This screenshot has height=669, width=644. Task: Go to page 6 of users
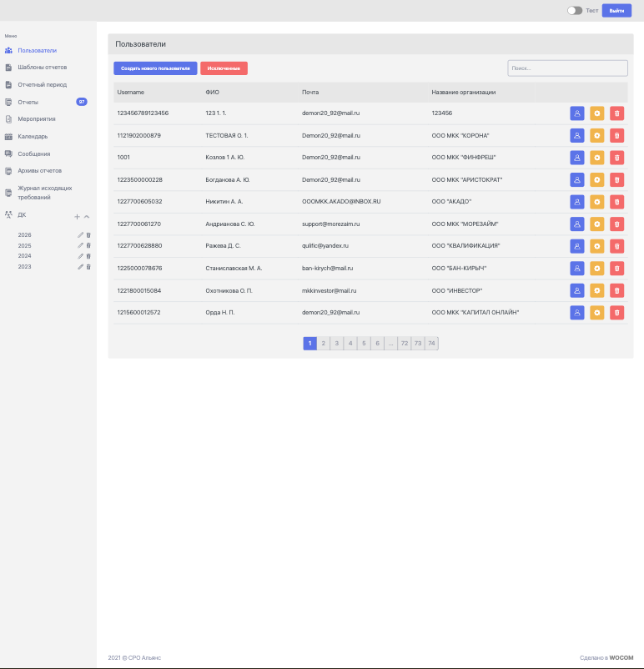377,344
